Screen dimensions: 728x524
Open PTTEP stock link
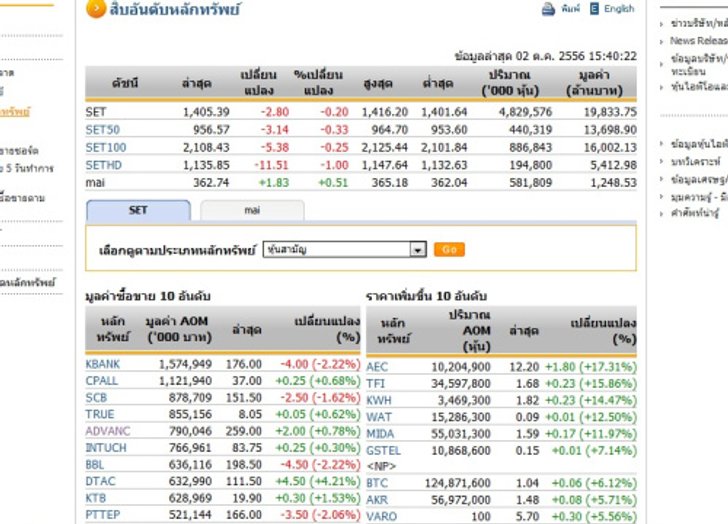103,514
